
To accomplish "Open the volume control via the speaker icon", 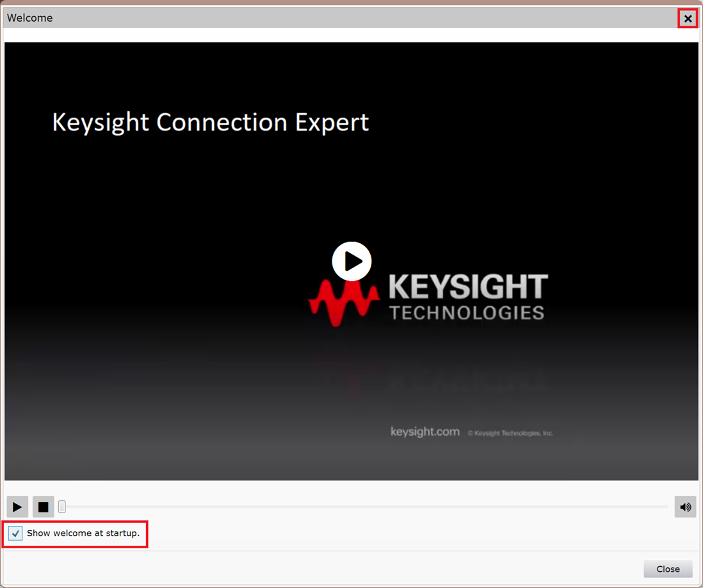I will point(685,507).
